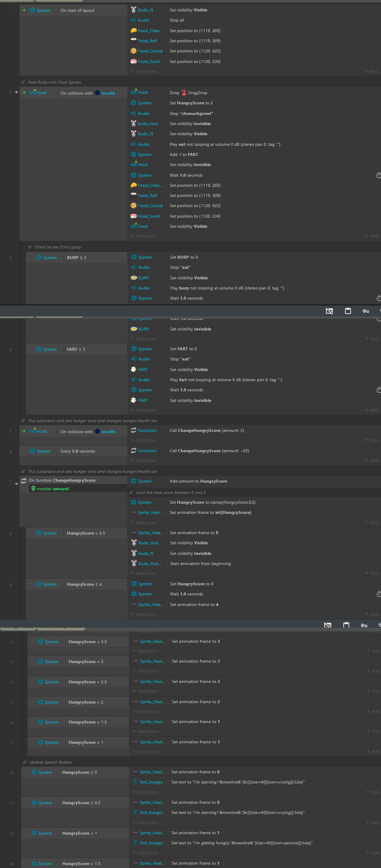Click System gear icon for FART ≥ 3 condition
The width and height of the screenshot is (381, 868).
pos(39,349)
